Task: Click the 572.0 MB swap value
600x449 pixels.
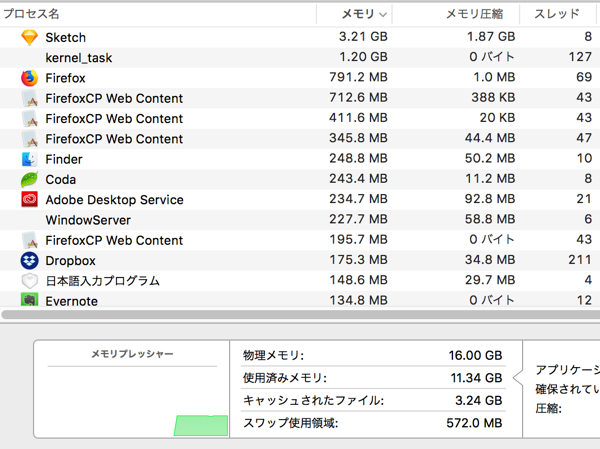Action: (x=474, y=423)
